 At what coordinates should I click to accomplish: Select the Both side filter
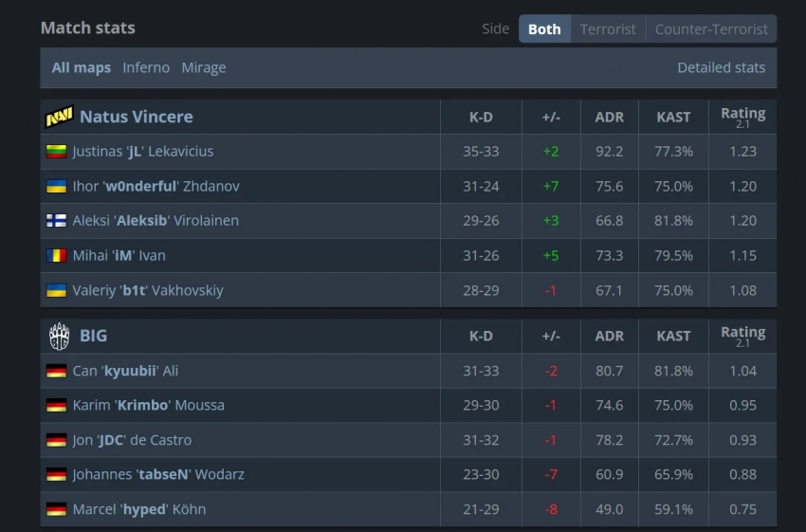click(x=544, y=29)
